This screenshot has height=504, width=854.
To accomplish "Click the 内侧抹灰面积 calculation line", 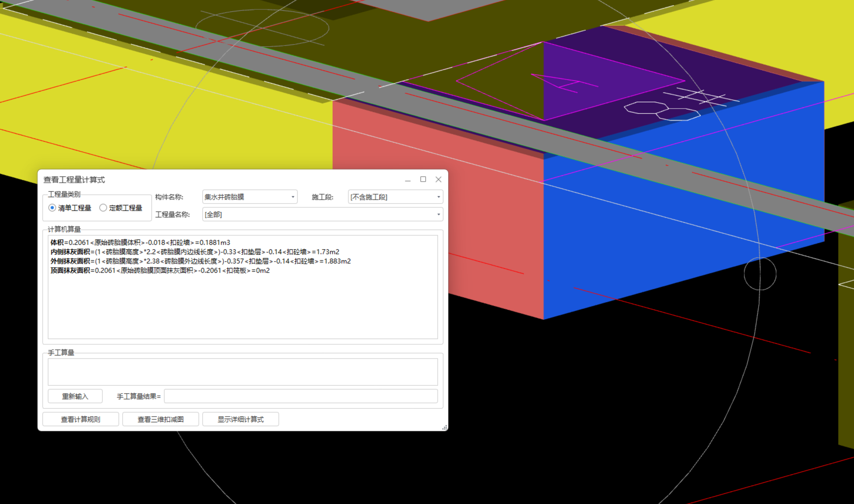I will coord(195,252).
